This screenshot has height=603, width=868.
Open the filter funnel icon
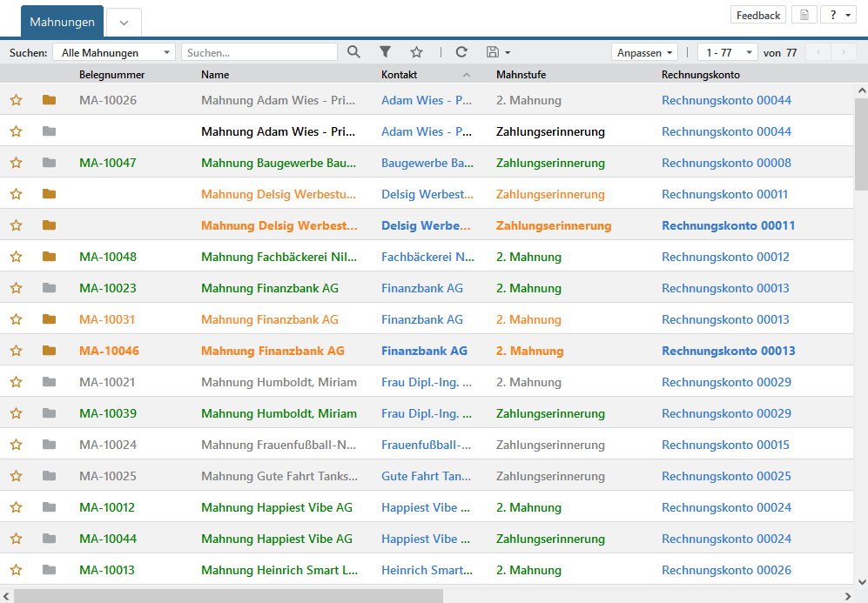click(386, 52)
